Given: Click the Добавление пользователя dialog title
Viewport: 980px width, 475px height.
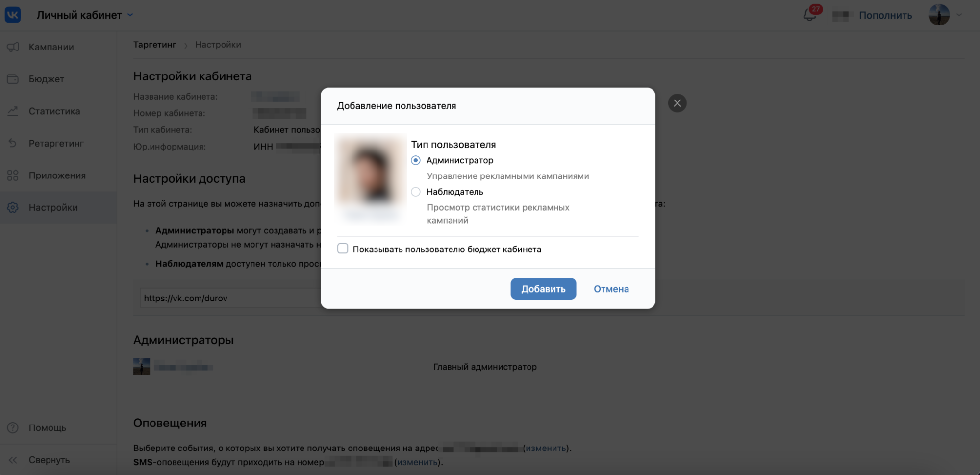Looking at the screenshot, I should click(396, 106).
